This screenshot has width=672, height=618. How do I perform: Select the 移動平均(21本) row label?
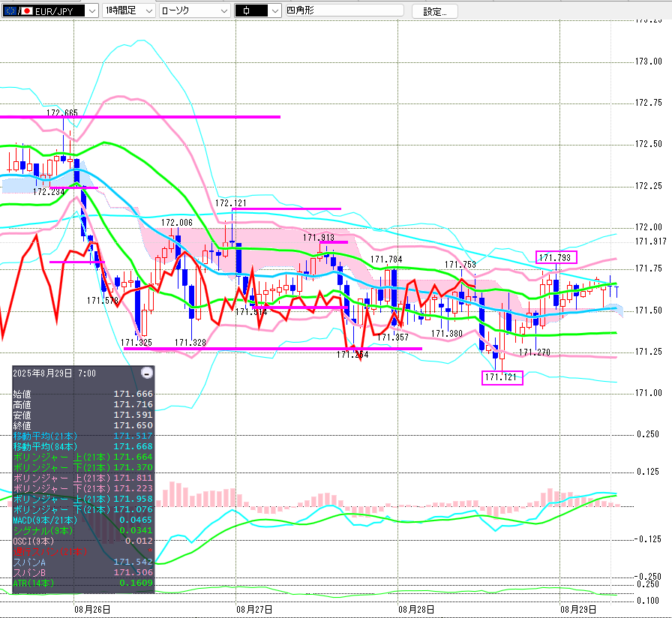pyautogui.click(x=46, y=436)
